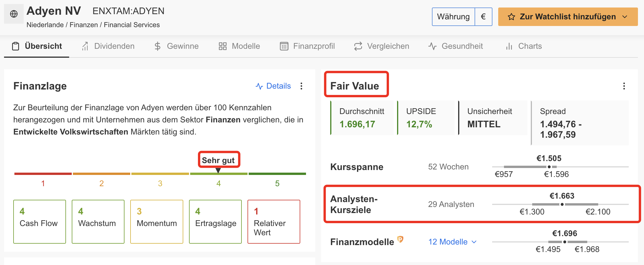Click the dollar icon for Gewinne
The width and height of the screenshot is (644, 265).
click(x=157, y=46)
